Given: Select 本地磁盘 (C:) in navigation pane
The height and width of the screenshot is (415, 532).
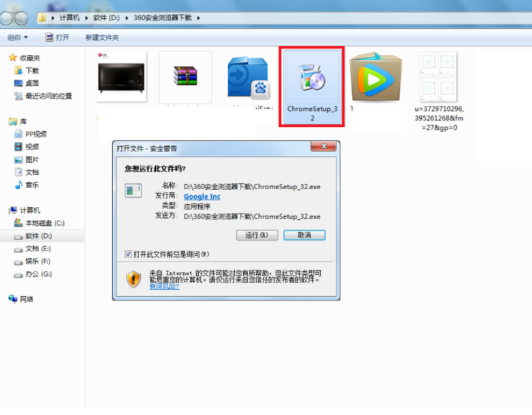Looking at the screenshot, I should [x=44, y=223].
